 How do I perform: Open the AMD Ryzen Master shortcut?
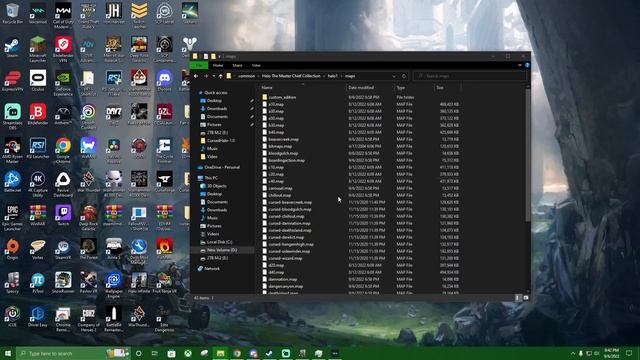pyautogui.click(x=12, y=150)
